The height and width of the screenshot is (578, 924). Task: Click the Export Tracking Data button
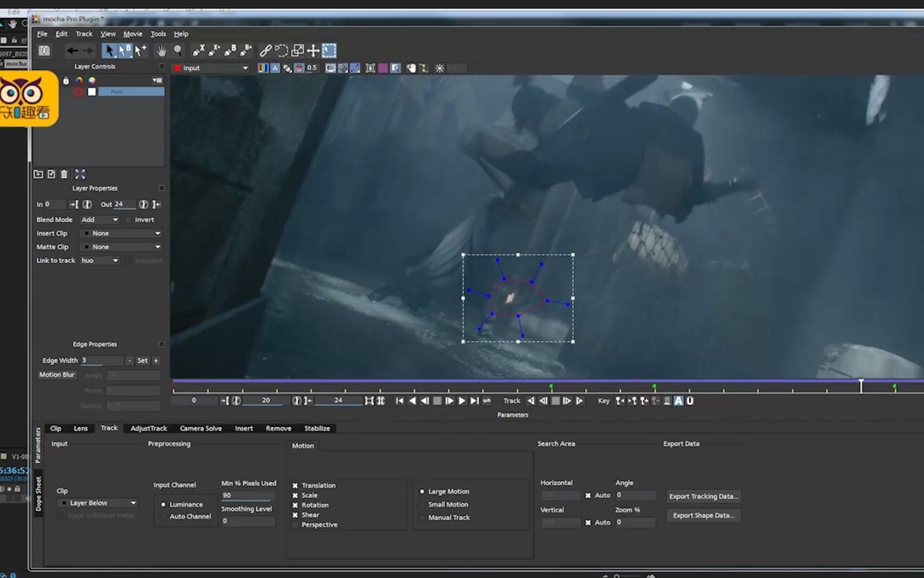coord(703,496)
